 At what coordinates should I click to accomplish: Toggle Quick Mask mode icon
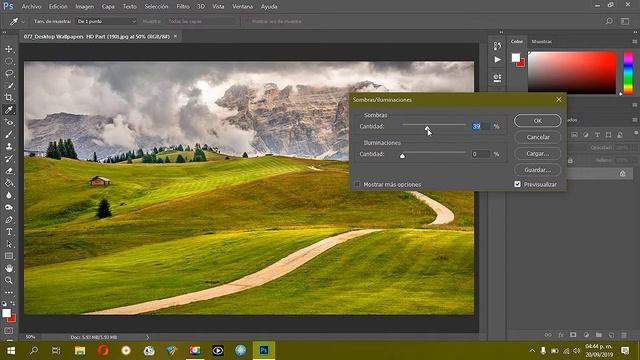pyautogui.click(x=9, y=331)
